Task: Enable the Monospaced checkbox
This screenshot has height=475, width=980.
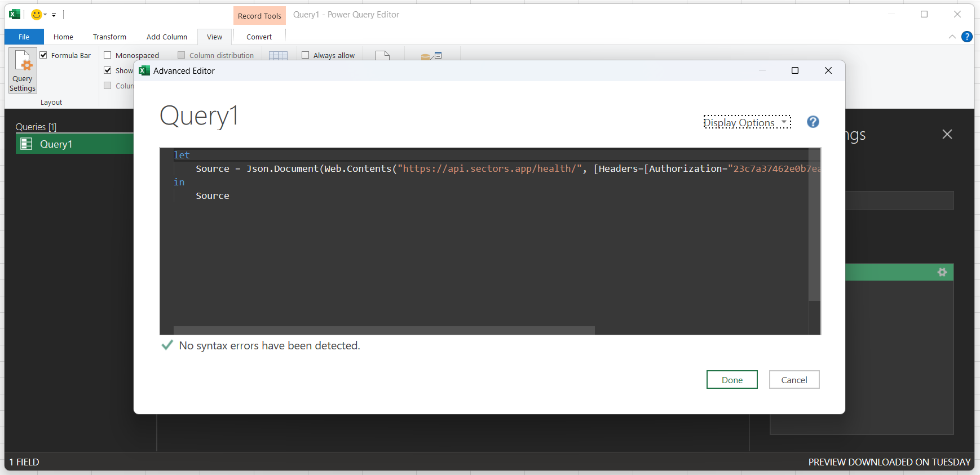Action: (108, 55)
